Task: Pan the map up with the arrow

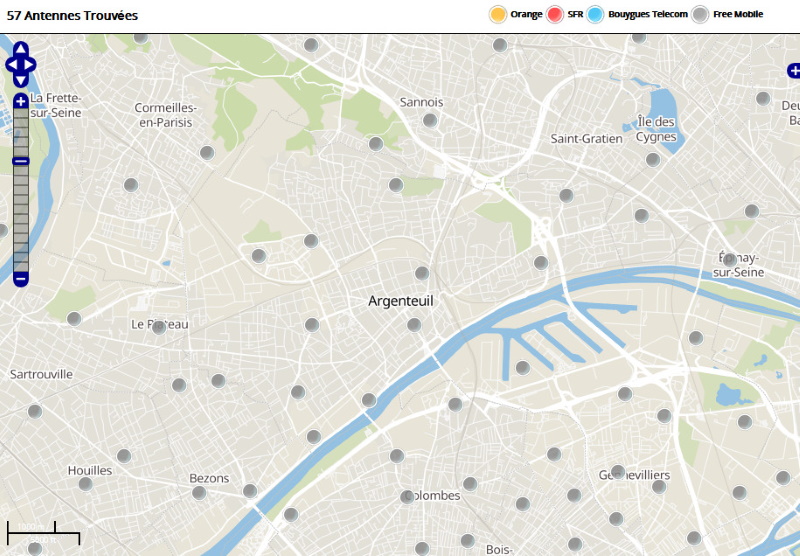Action: [20, 49]
